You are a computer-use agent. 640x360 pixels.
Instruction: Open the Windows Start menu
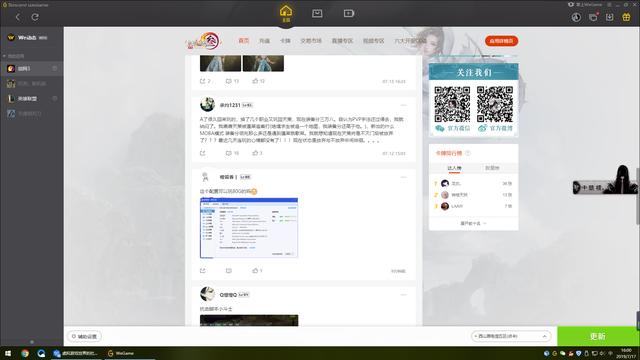pos(7,353)
